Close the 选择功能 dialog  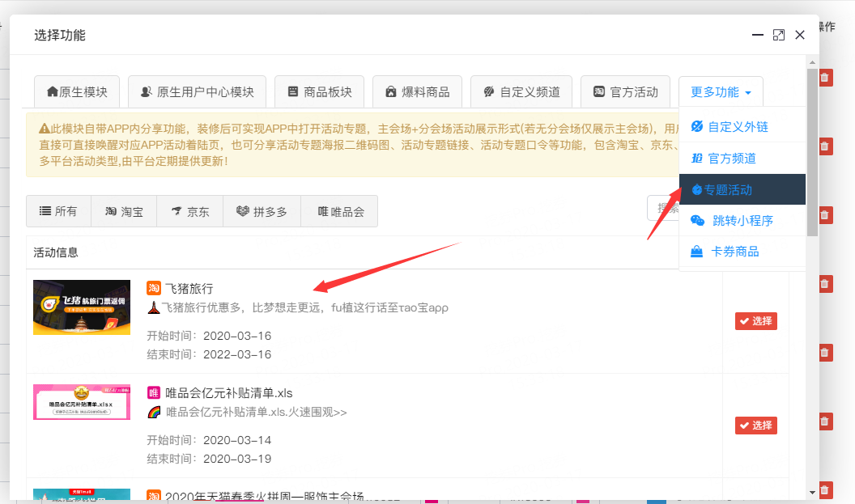point(800,35)
